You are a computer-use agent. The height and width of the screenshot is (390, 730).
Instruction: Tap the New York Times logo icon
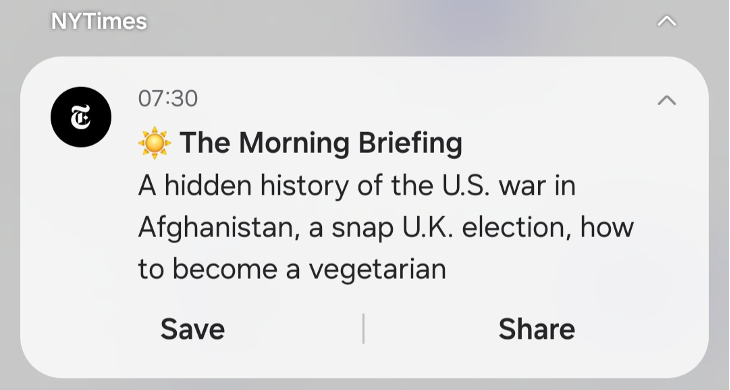[x=81, y=117]
